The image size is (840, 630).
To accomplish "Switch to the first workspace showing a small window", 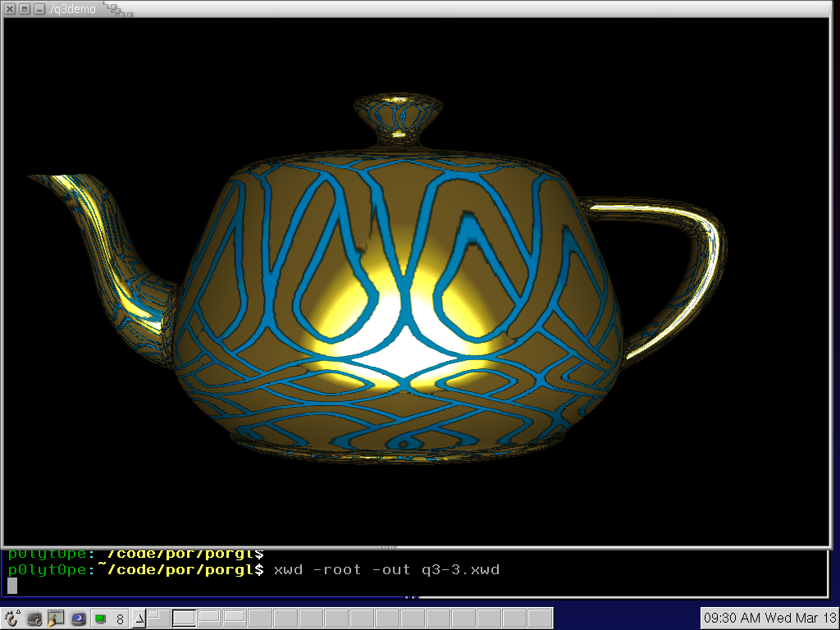I will [157, 618].
